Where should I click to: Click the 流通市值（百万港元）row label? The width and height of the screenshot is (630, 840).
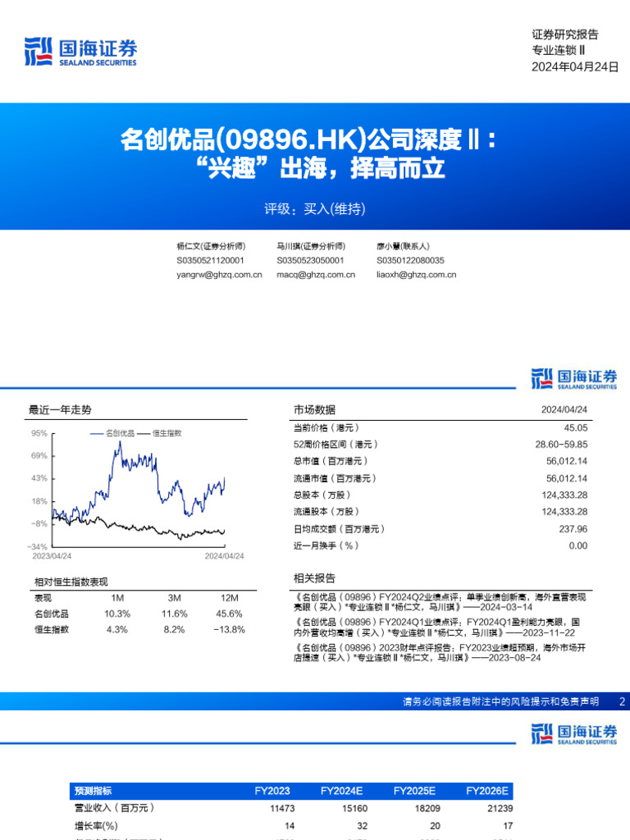pos(335,478)
